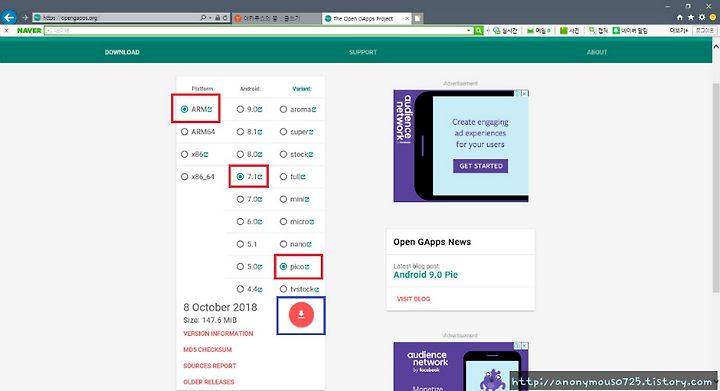The image size is (720, 391).
Task: Open the 번역 translate item on NAVER toolbar
Action: click(x=598, y=31)
